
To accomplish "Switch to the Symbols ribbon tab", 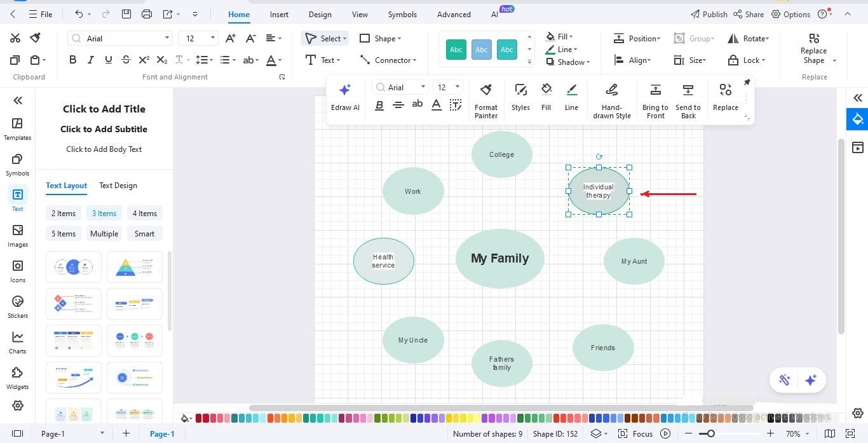I will (403, 14).
